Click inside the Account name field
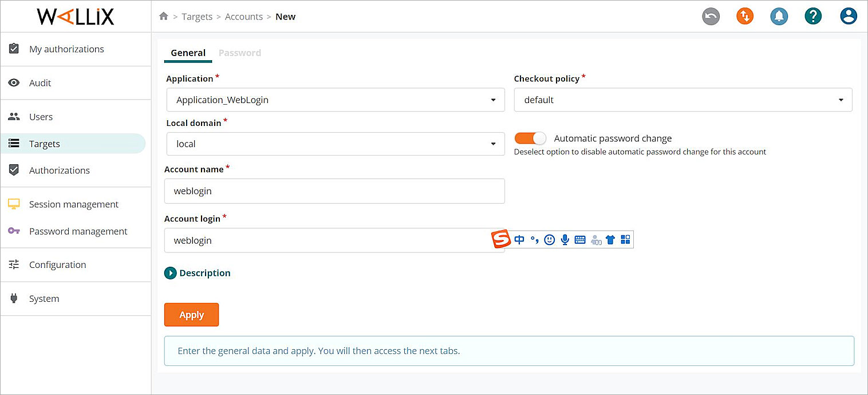Screen dimensions: 868x395 point(334,191)
